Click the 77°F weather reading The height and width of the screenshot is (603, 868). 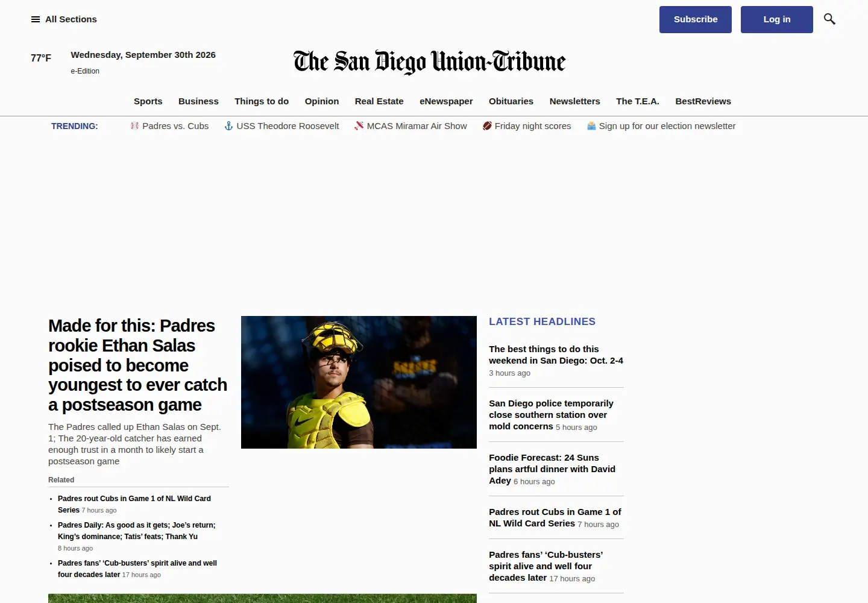(x=41, y=58)
